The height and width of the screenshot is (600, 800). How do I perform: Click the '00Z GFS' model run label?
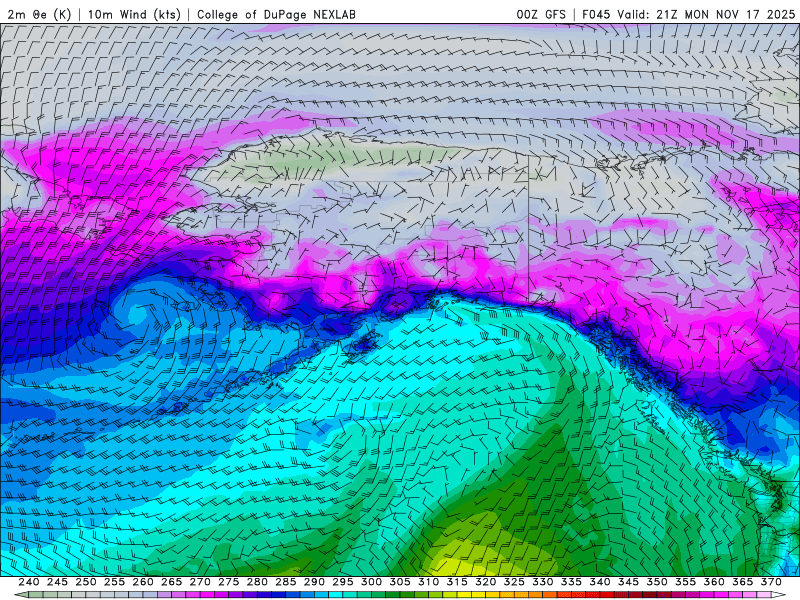(x=541, y=14)
